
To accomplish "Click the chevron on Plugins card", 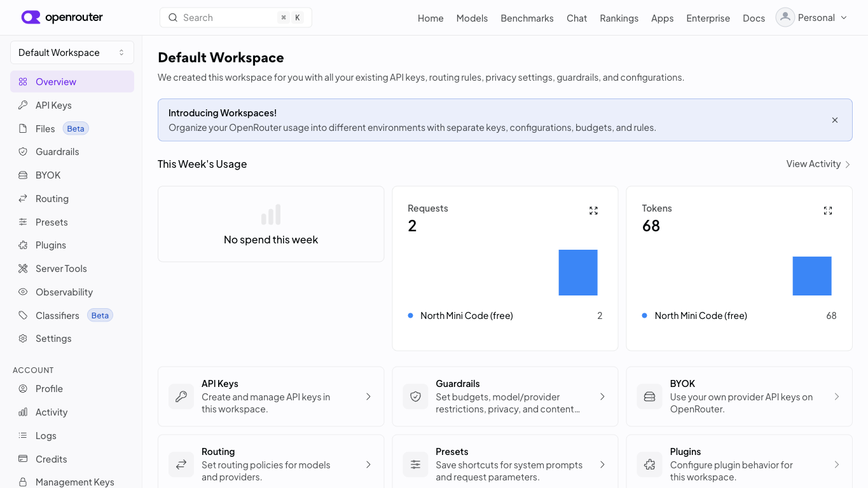I will tap(837, 464).
